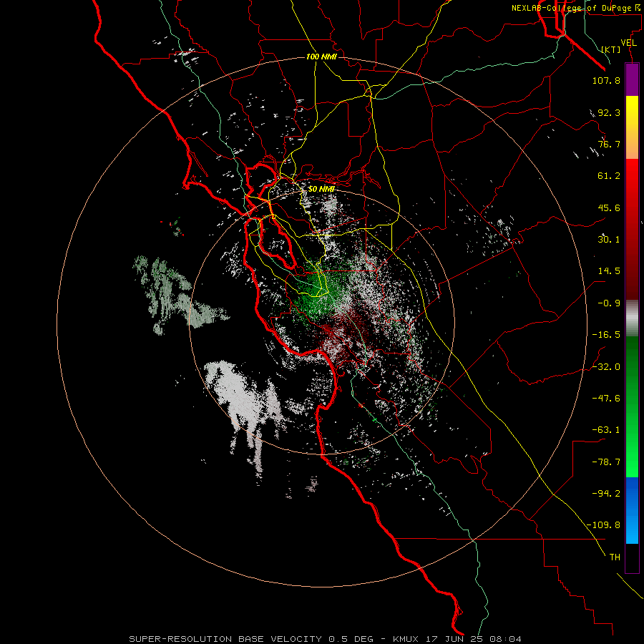The height and width of the screenshot is (644, 644).
Task: Select the 45.6 scale value
Action: pyautogui.click(x=609, y=208)
